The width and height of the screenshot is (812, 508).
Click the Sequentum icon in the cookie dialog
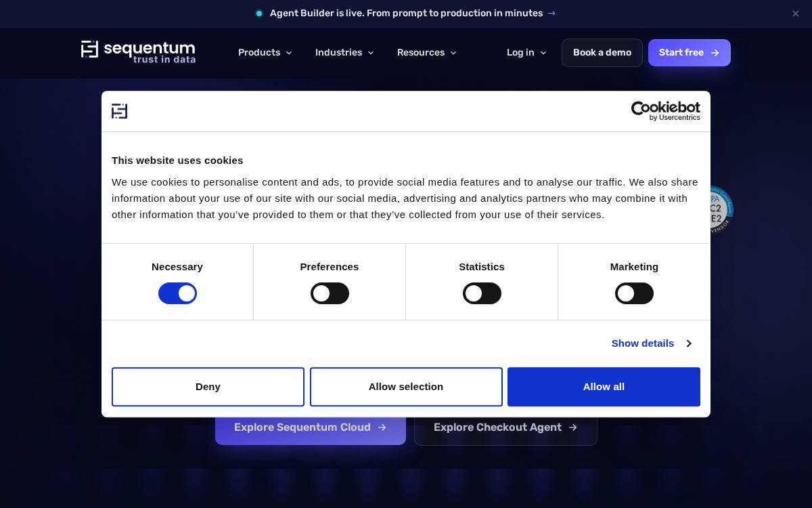[x=120, y=111]
